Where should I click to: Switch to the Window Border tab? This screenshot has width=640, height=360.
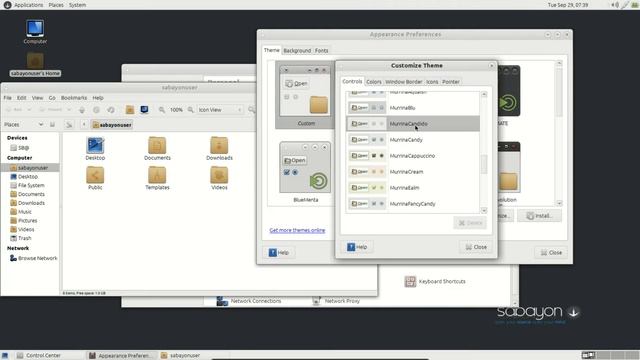pos(404,82)
